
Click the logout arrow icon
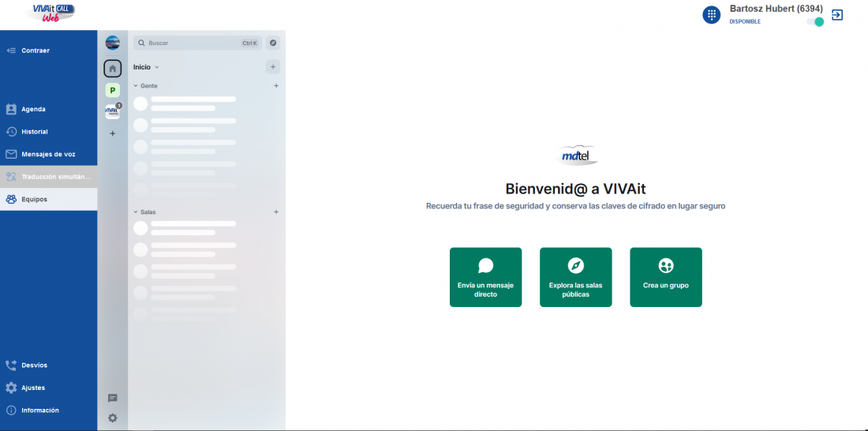837,15
